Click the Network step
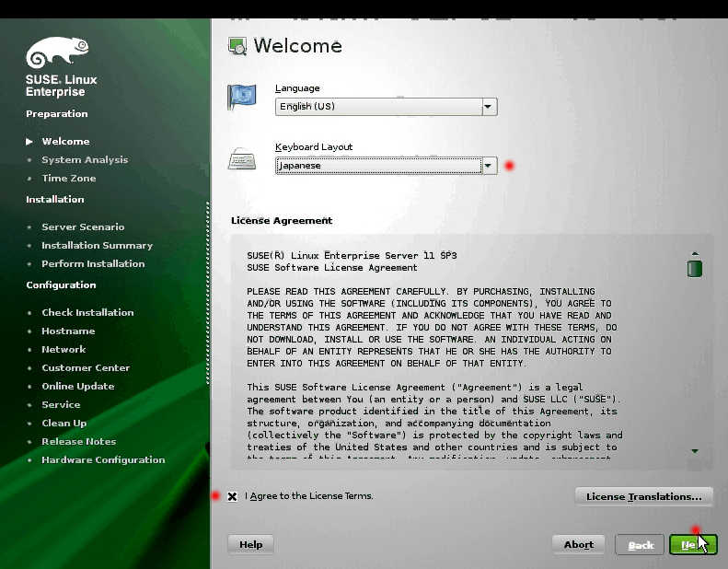This screenshot has height=569, width=728. coord(64,349)
